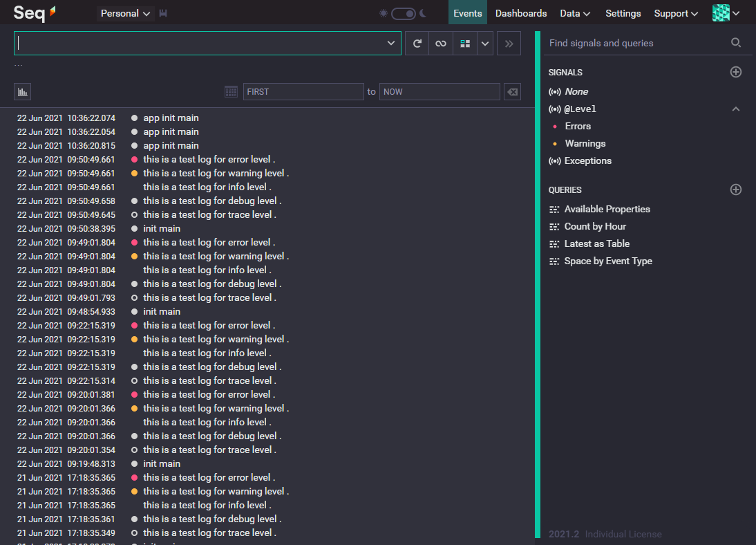
Task: Expand info level event at 09:22:15.319
Action: (207, 353)
